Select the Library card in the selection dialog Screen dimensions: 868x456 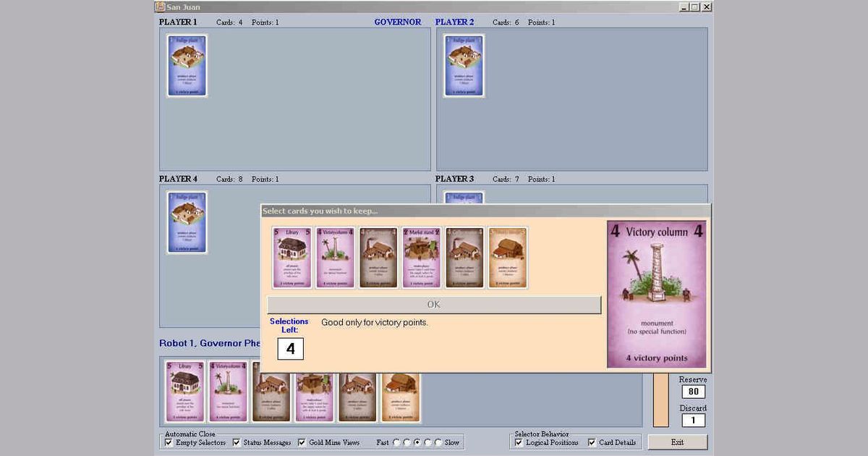292,257
